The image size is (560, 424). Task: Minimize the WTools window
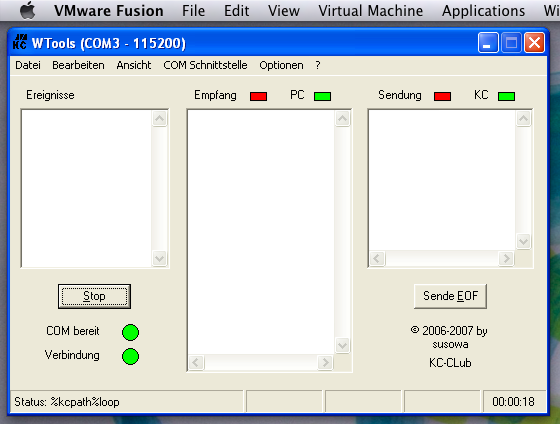pos(488,43)
